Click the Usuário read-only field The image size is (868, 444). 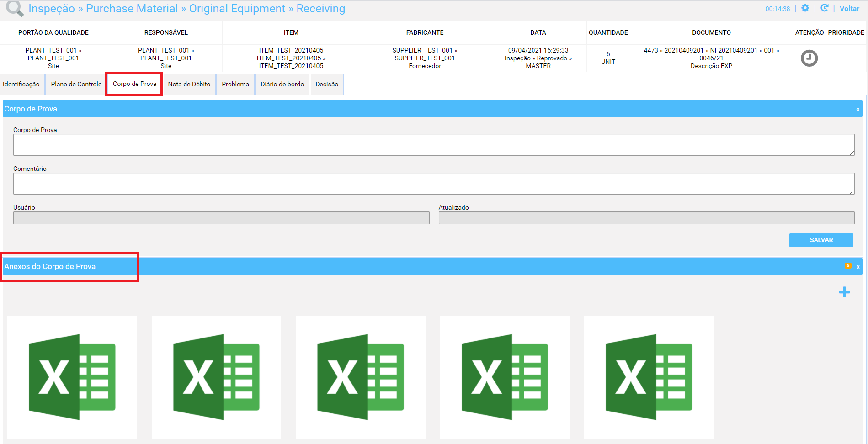tap(221, 218)
